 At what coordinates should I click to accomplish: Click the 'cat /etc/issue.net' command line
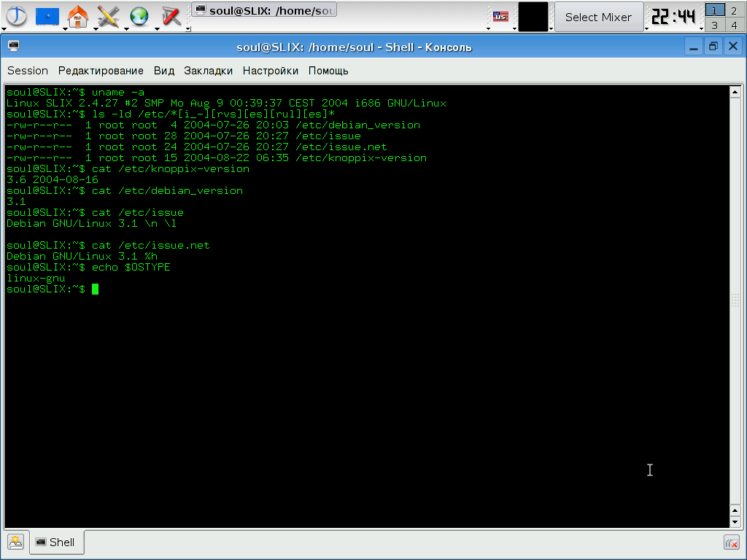(108, 246)
